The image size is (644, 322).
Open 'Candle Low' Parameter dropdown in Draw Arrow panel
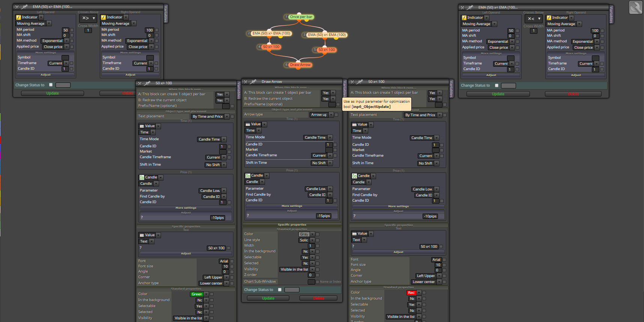pos(319,189)
